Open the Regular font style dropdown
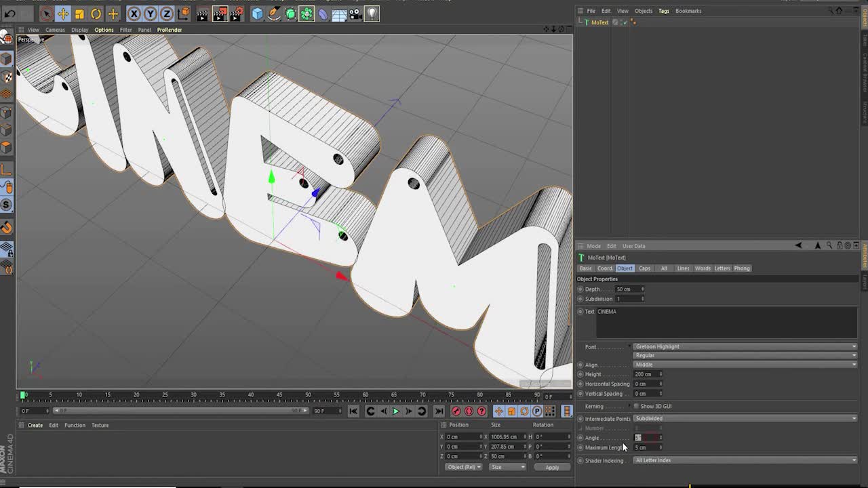 coord(745,355)
